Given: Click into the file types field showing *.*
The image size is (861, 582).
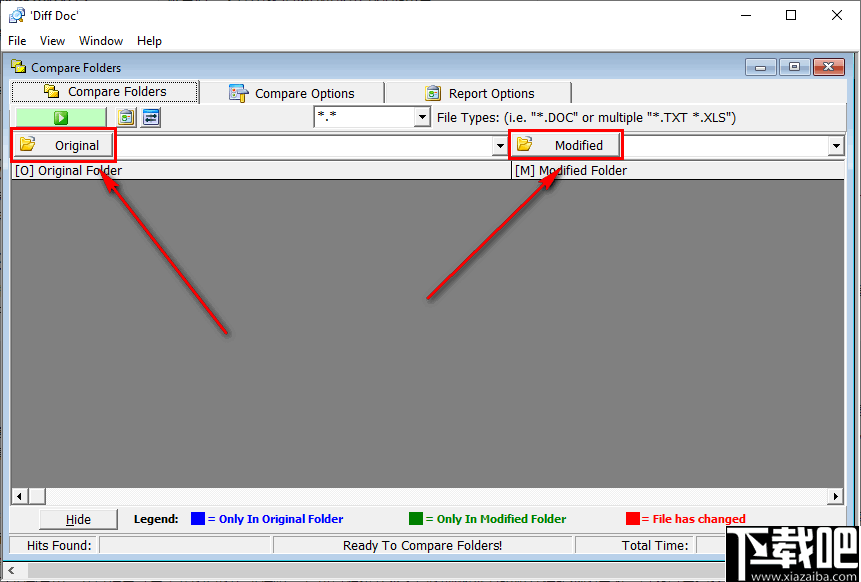Looking at the screenshot, I should pyautogui.click(x=364, y=117).
